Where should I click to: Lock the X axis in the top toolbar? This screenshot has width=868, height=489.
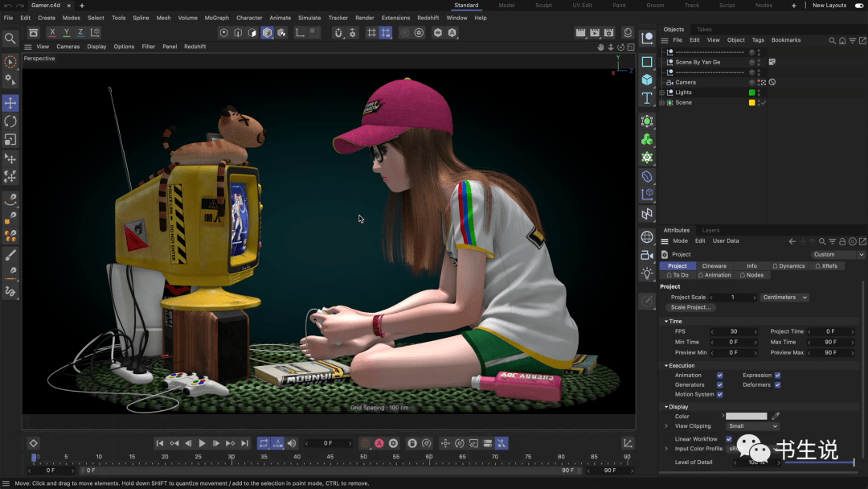pyautogui.click(x=51, y=32)
